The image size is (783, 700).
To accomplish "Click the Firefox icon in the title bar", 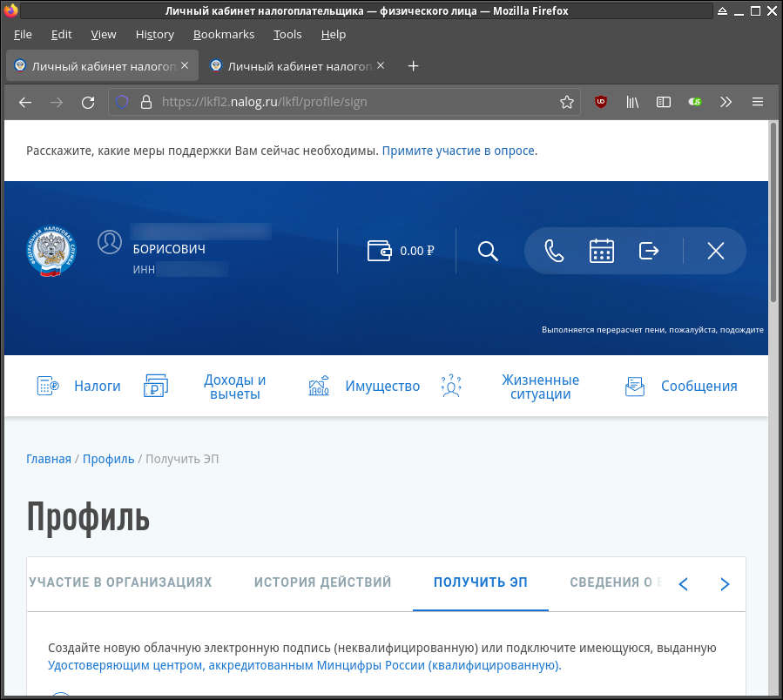I will (10, 10).
